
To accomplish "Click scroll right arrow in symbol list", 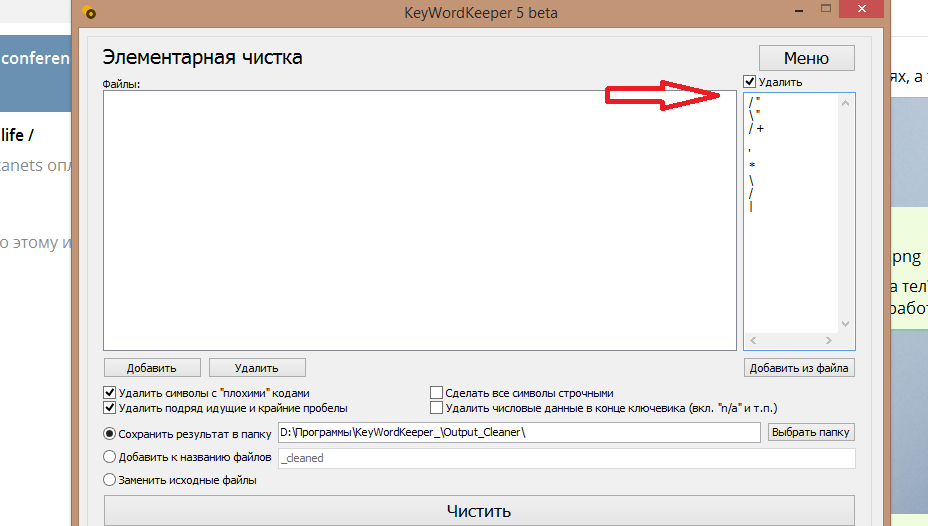I will (829, 340).
